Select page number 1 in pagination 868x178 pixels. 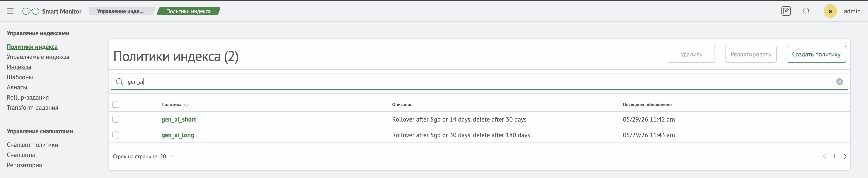[x=835, y=156]
